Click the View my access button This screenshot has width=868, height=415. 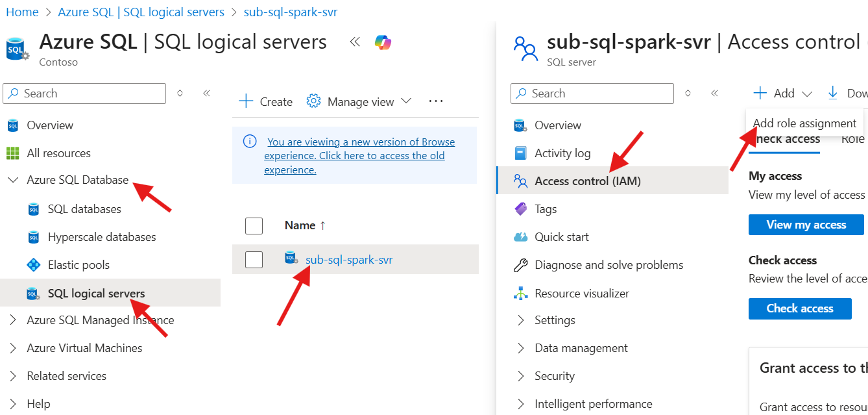pos(806,225)
